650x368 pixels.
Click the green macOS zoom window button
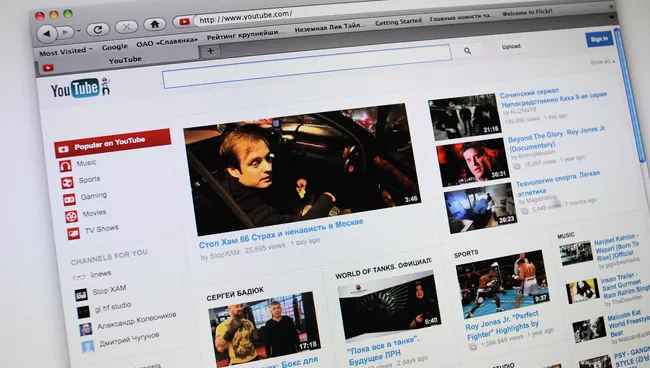click(68, 14)
